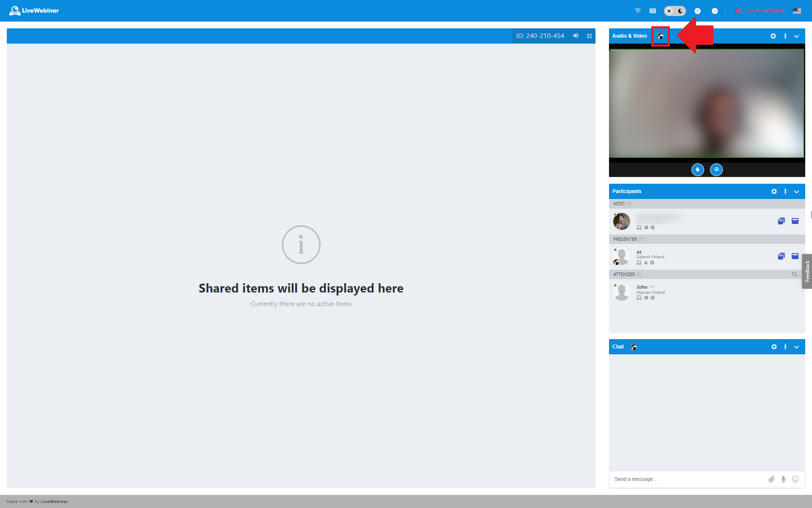This screenshot has width=812, height=508.
Task: Switch the interface to dark mode
Action: pyautogui.click(x=680, y=11)
